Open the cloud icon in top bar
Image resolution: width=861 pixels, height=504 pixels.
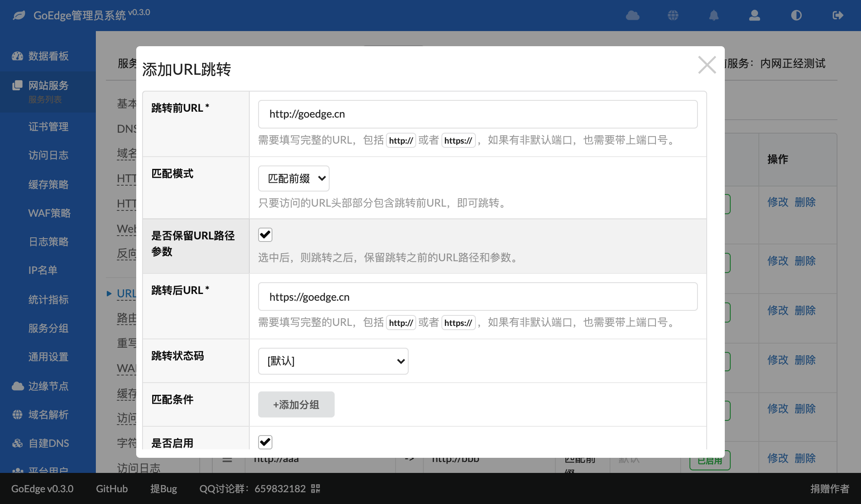click(633, 16)
